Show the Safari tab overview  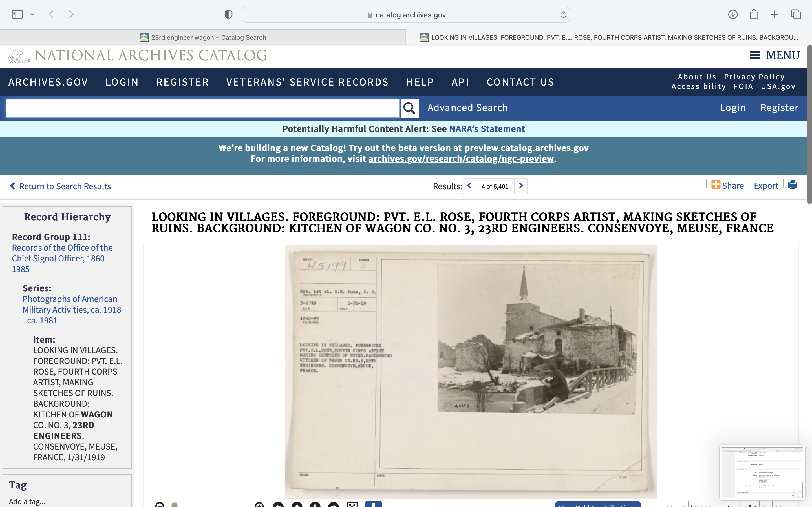click(796, 14)
